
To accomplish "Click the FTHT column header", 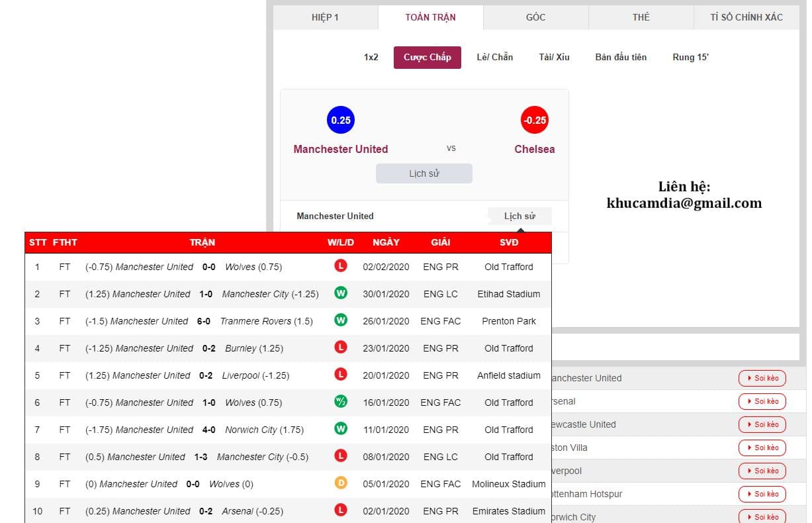I will [65, 242].
